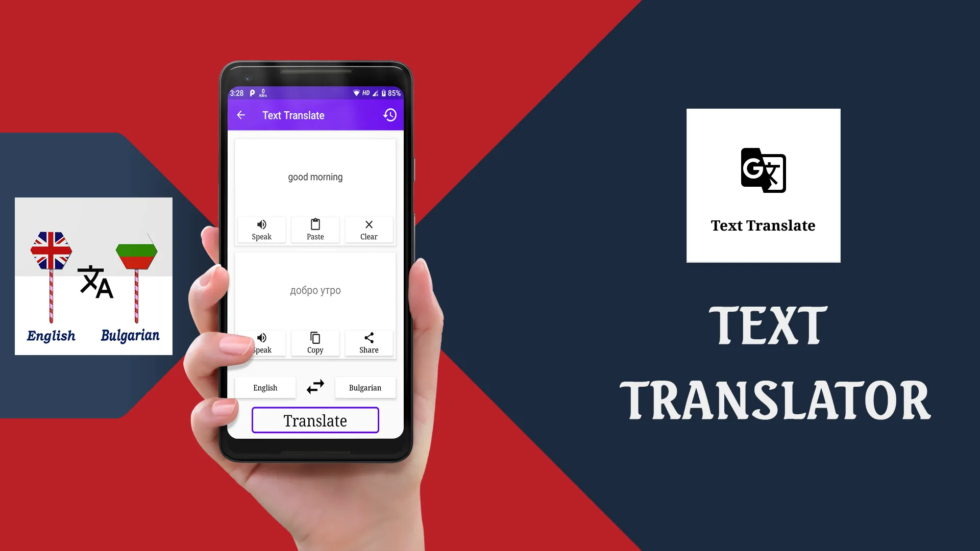Toggle WiFi indicator in status bar
The width and height of the screenshot is (980, 551).
[x=355, y=93]
